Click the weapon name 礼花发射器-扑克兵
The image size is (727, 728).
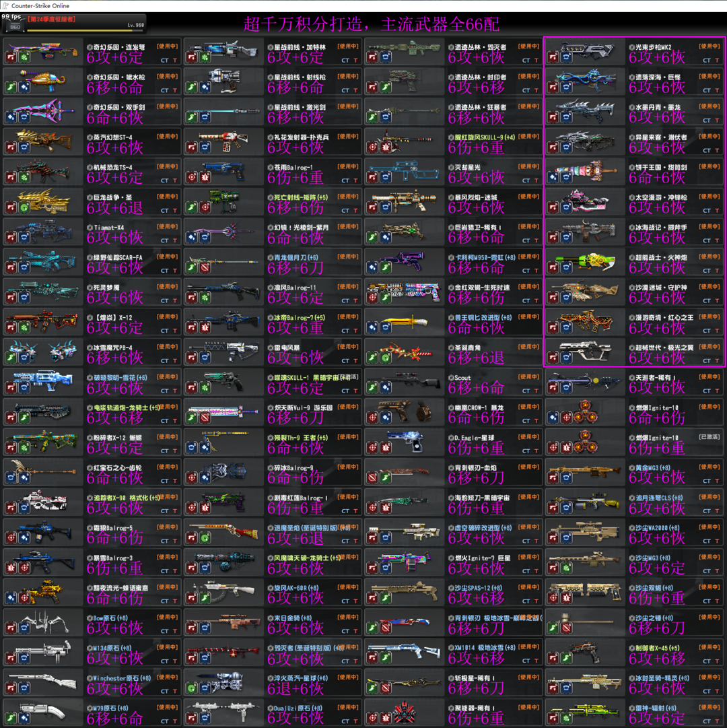pyautogui.click(x=302, y=137)
